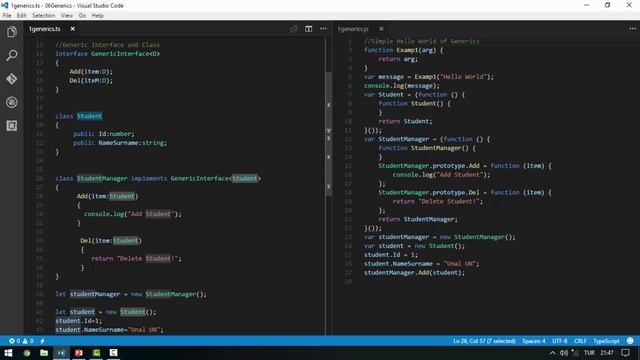Viewport: 640px width, 360px height.
Task: Close the 1generics.js tab
Action: (381, 29)
